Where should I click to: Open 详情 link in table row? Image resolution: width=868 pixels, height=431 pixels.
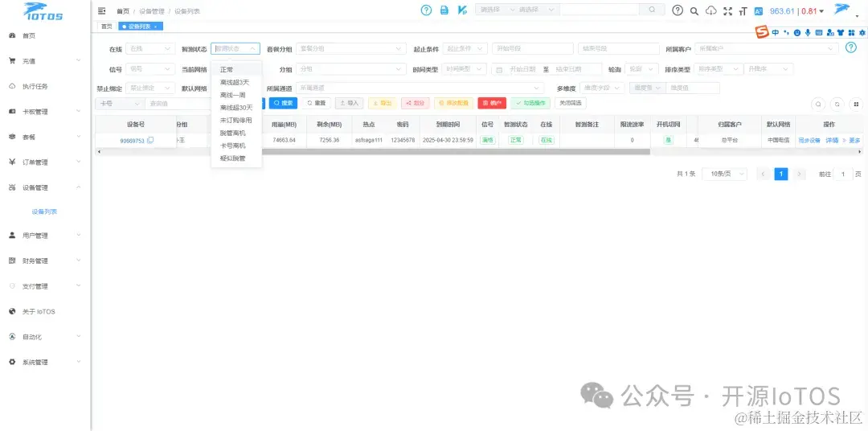[832, 141]
